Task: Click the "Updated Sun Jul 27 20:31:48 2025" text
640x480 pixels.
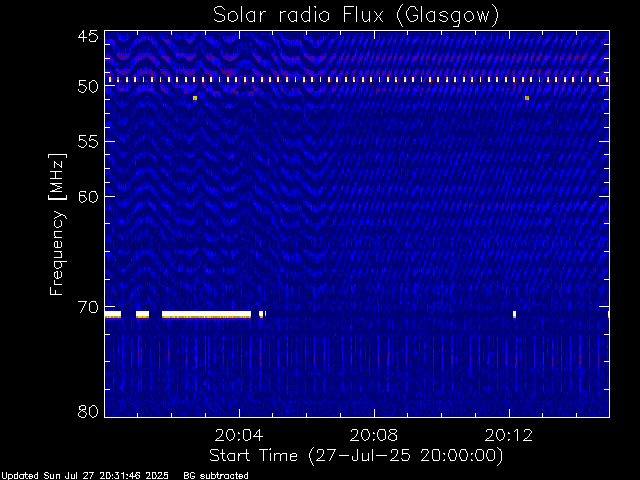Action: click(84, 476)
